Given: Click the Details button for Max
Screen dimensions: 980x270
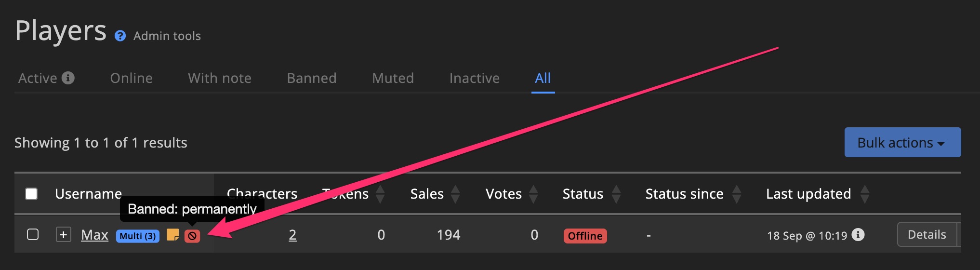Looking at the screenshot, I should click(927, 235).
